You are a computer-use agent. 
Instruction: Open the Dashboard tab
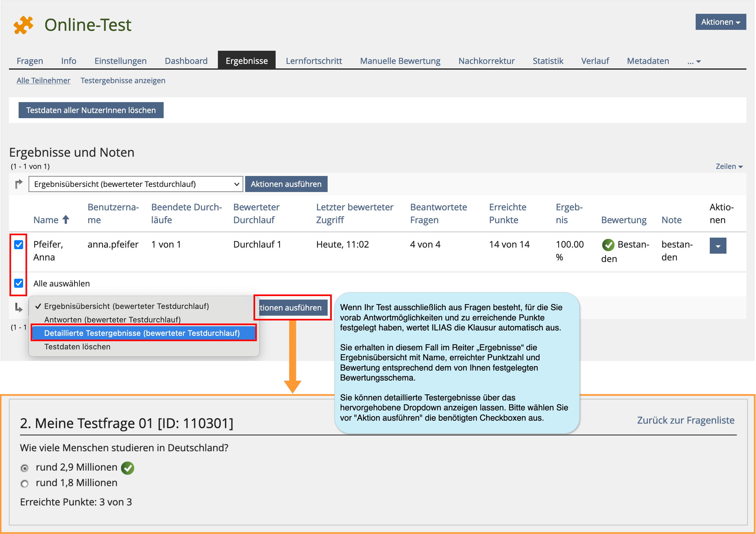[186, 61]
